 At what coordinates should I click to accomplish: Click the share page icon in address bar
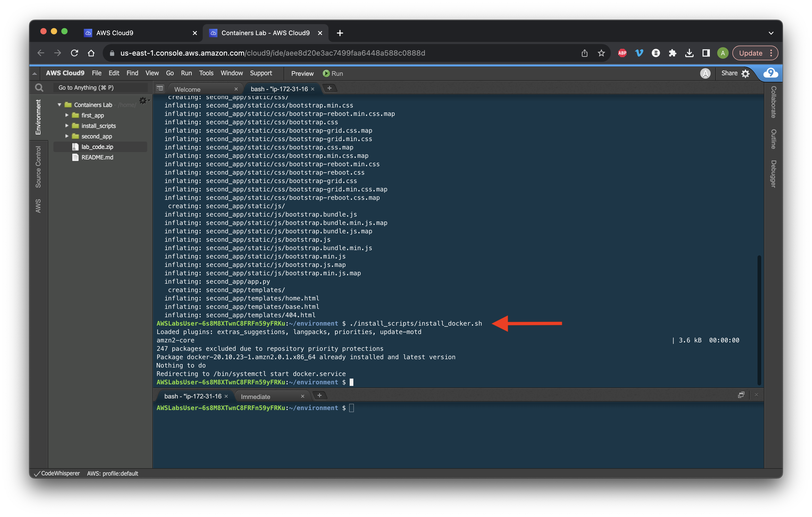(584, 53)
